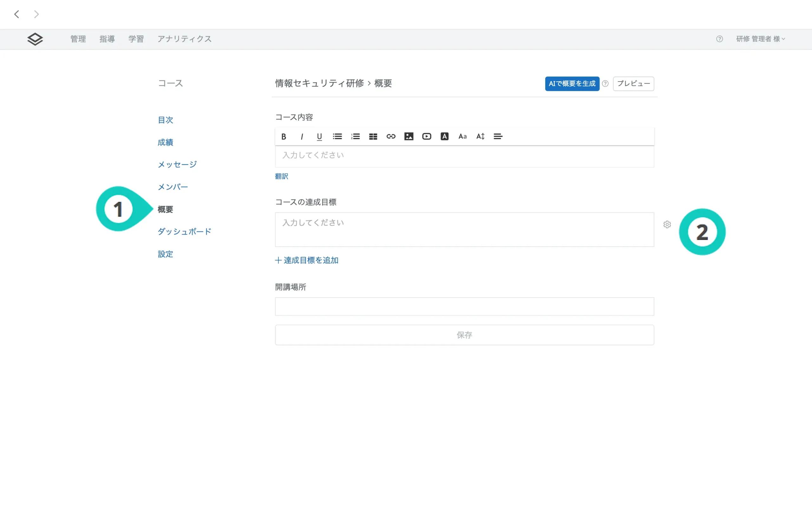Insert a table in editor
The width and height of the screenshot is (812, 514).
373,136
